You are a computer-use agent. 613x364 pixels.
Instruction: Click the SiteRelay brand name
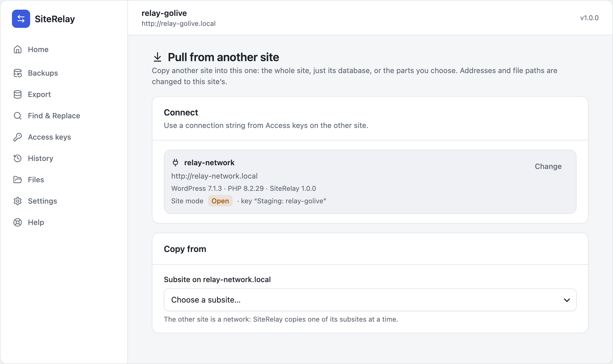(55, 19)
